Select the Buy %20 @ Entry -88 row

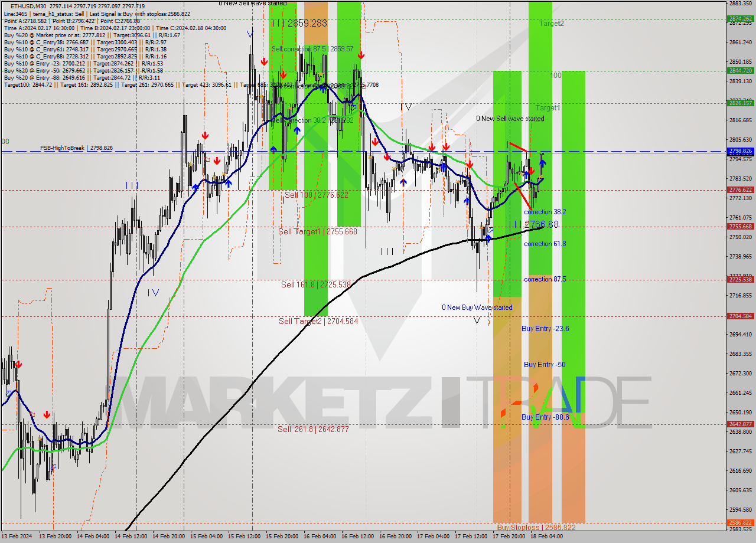click(x=83, y=77)
